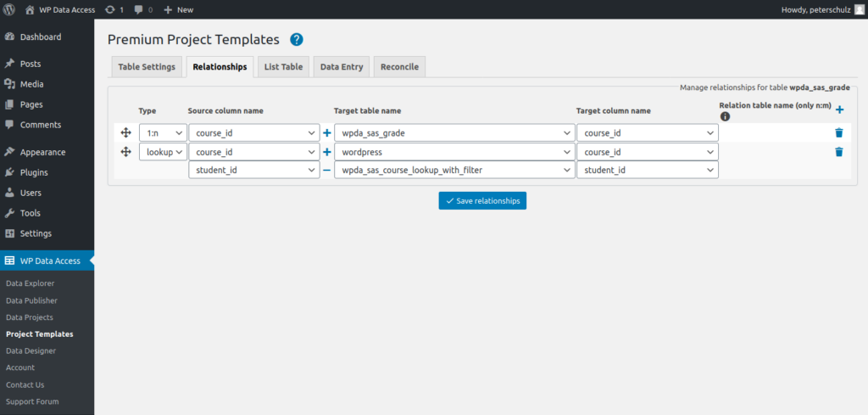Open the Plugins menu

pos(47,172)
